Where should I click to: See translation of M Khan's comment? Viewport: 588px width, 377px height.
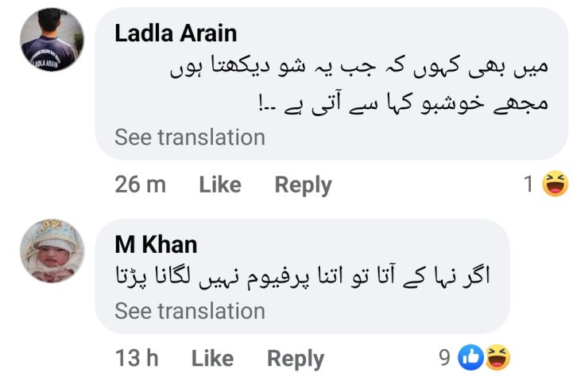click(190, 311)
